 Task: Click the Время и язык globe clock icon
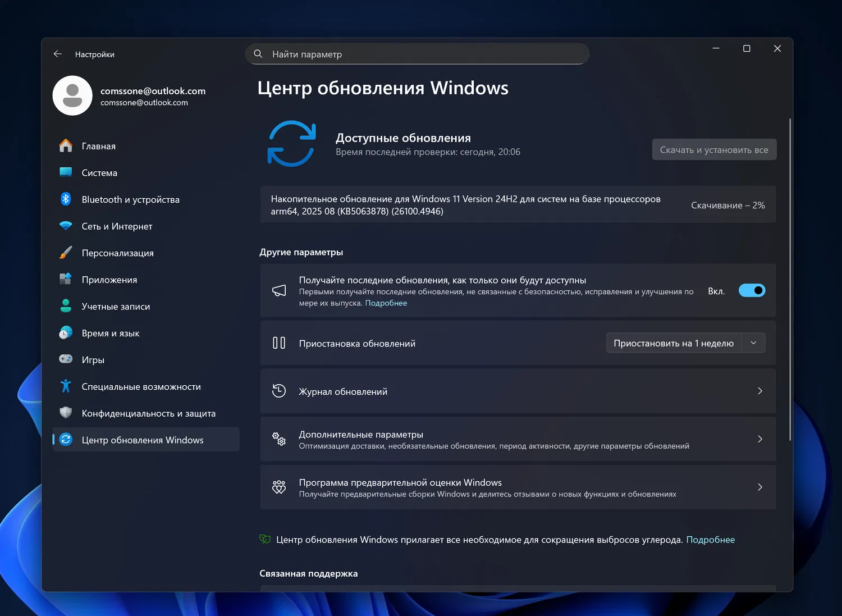click(66, 332)
